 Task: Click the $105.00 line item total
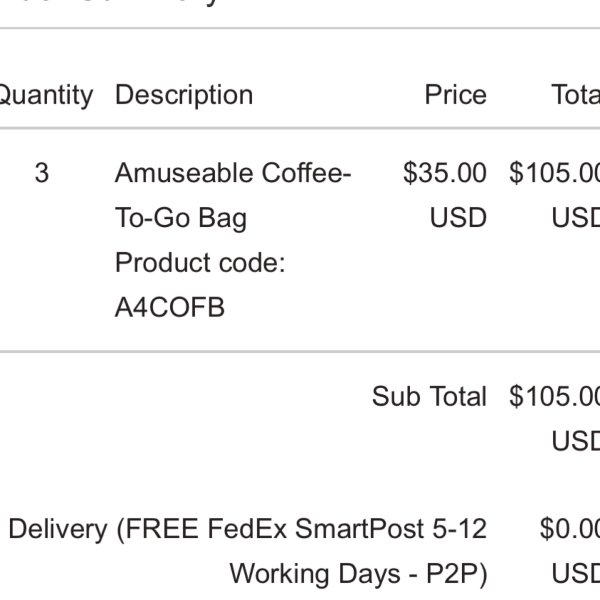554,173
